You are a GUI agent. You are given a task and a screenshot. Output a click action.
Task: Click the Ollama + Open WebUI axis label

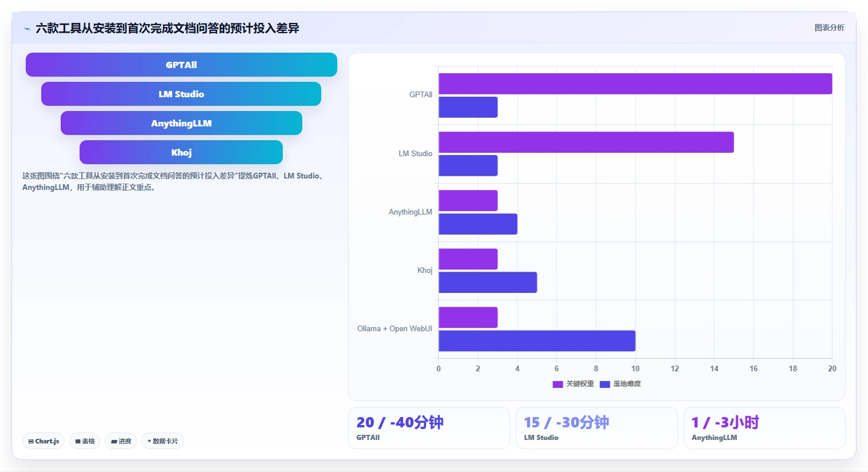[x=394, y=328]
